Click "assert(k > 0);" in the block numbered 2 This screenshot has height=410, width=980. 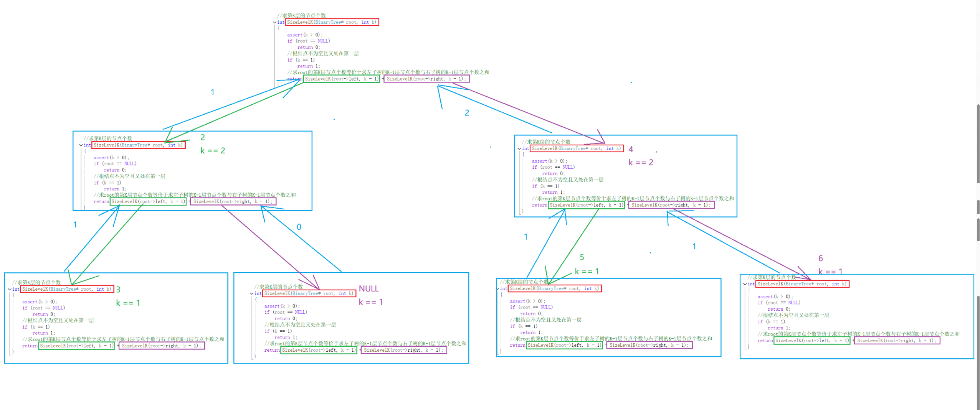[x=111, y=158]
